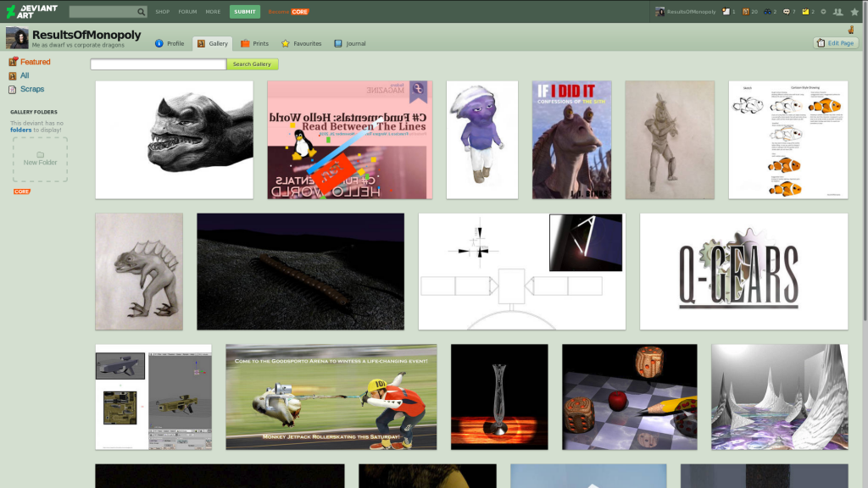The height and width of the screenshot is (488, 868).
Task: Open the yellow notes icon
Action: [807, 12]
